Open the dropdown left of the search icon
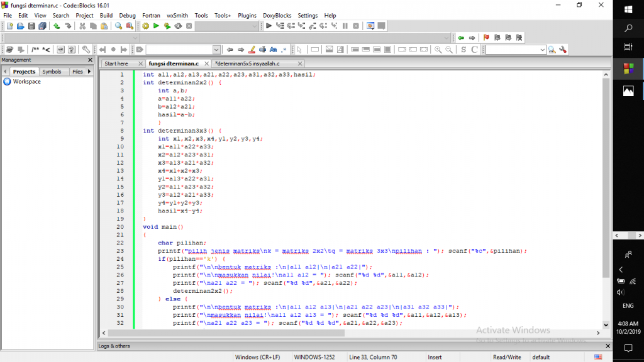The width and height of the screenshot is (644, 362). click(542, 50)
